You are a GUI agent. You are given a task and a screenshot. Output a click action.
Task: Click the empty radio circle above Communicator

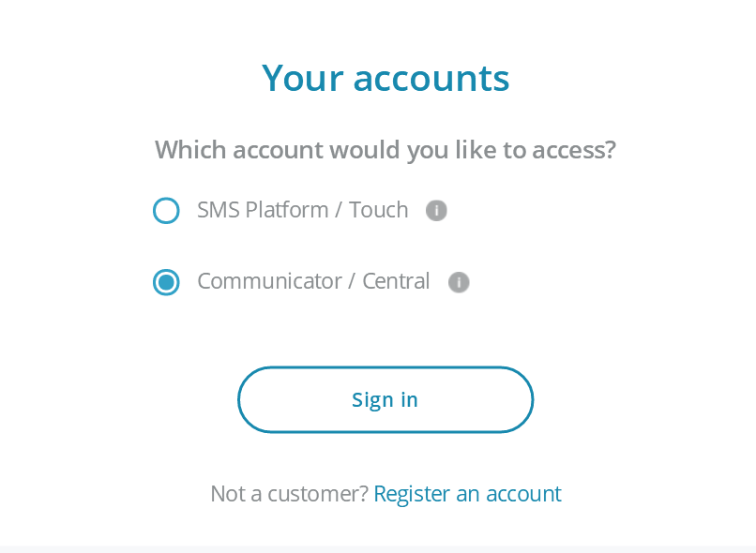click(166, 211)
